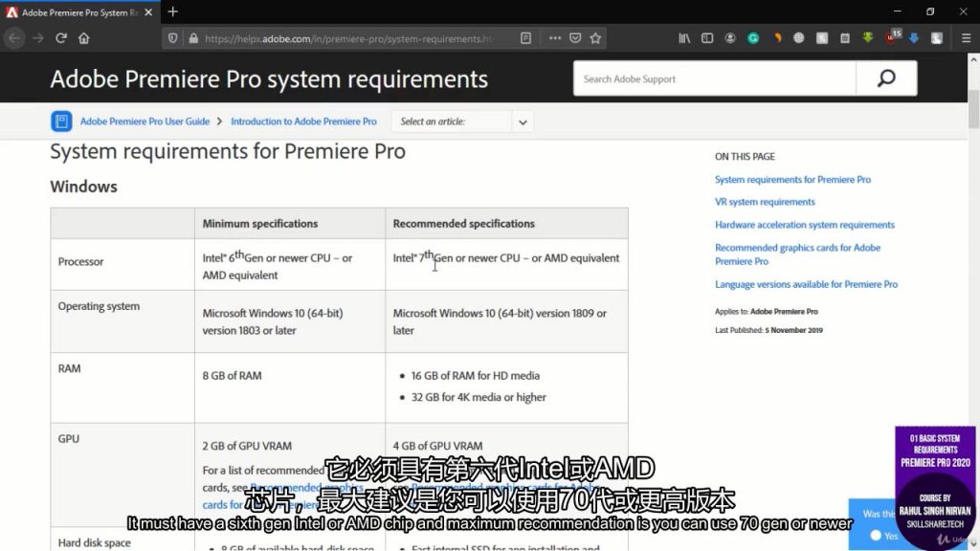This screenshot has height=551, width=980.
Task: Click the RAM row label
Action: (x=69, y=368)
